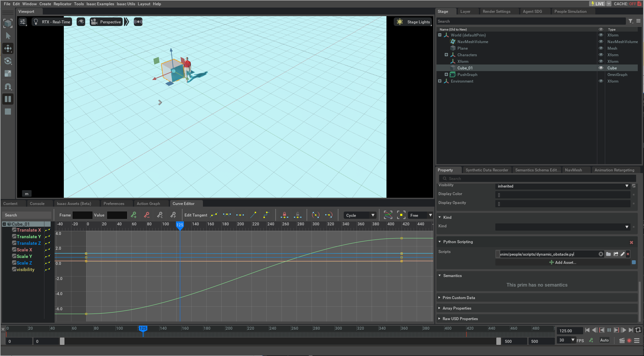644x356 pixels.
Task: Select the Rotate gizmo tool
Action: pyautogui.click(x=8, y=61)
